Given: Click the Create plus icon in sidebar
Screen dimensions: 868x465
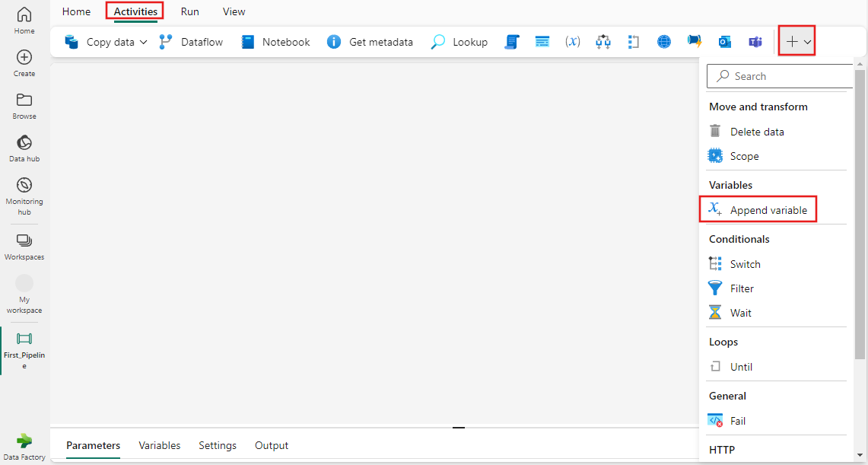Looking at the screenshot, I should click(24, 57).
